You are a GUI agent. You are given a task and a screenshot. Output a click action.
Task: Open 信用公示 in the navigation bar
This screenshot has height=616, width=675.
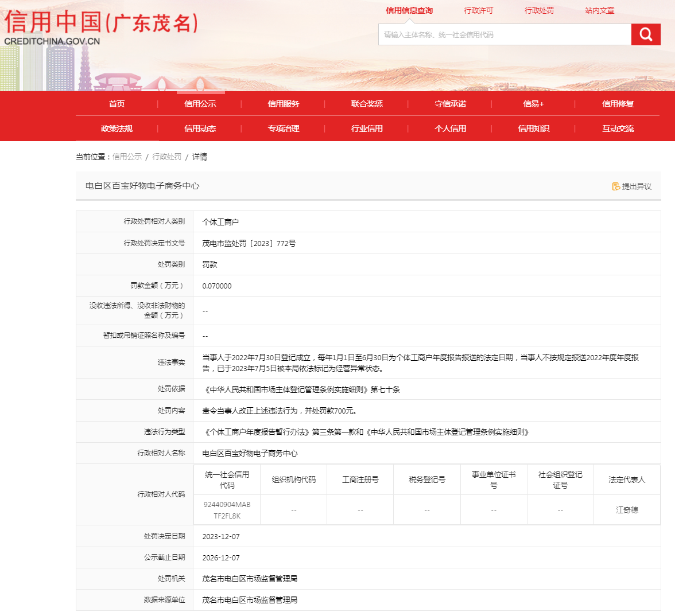(x=200, y=104)
